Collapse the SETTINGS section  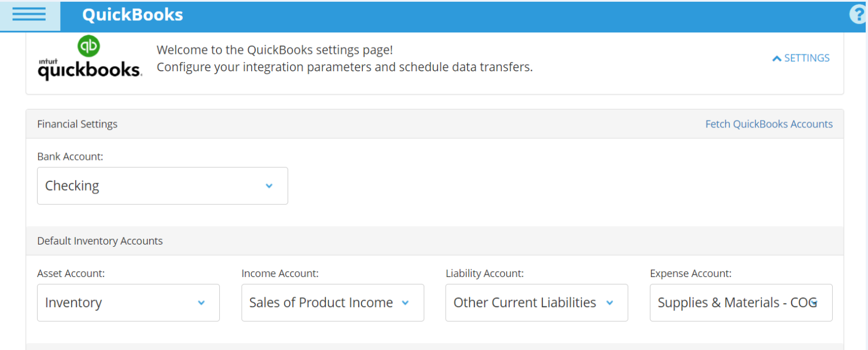801,58
